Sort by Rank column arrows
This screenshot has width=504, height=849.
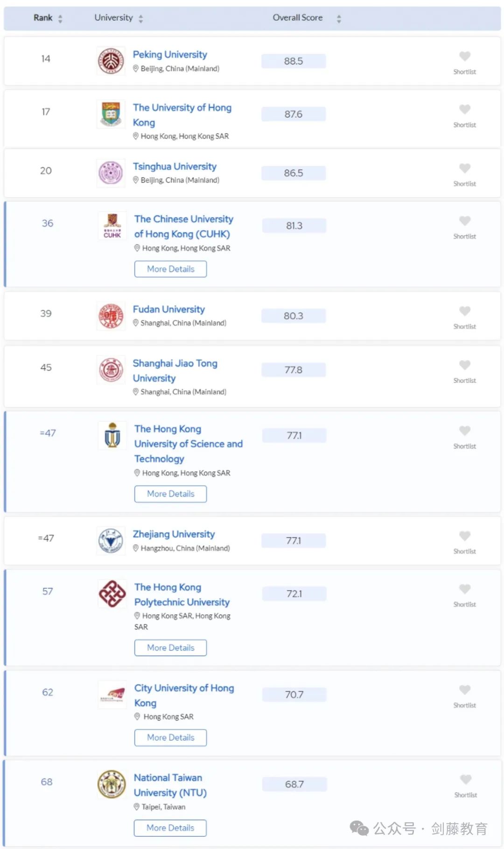coord(60,19)
